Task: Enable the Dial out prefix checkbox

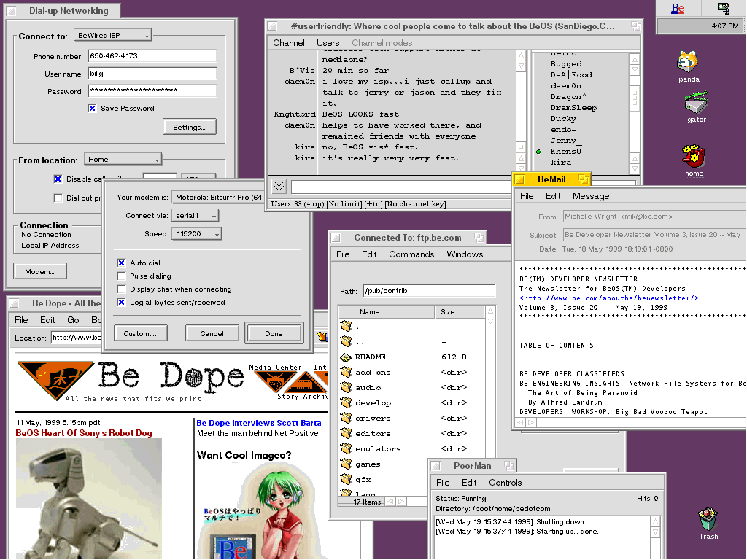Action: pyautogui.click(x=58, y=198)
